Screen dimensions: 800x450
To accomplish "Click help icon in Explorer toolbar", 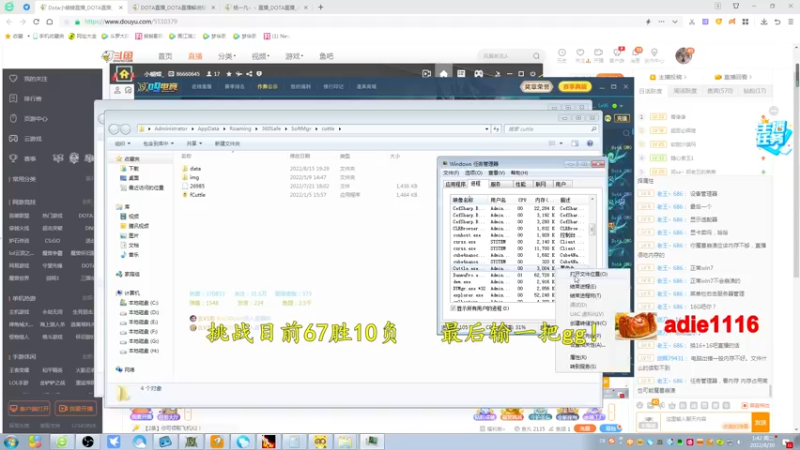I will (x=590, y=143).
